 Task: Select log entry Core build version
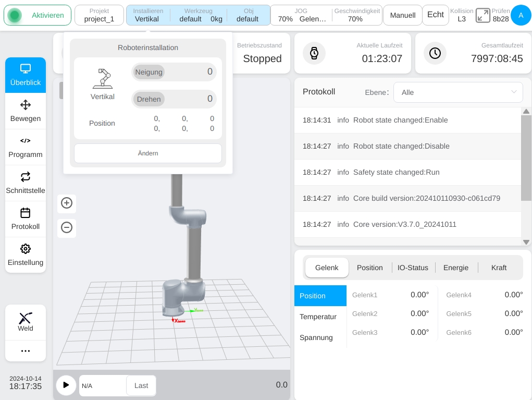(x=407, y=198)
